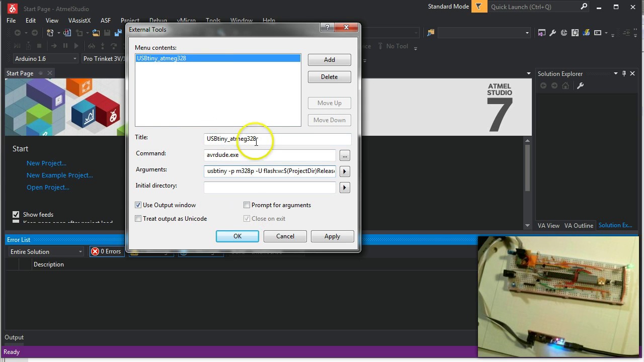Viewport: 644px width, 362px height.
Task: Open the File menu
Action: pos(11,21)
